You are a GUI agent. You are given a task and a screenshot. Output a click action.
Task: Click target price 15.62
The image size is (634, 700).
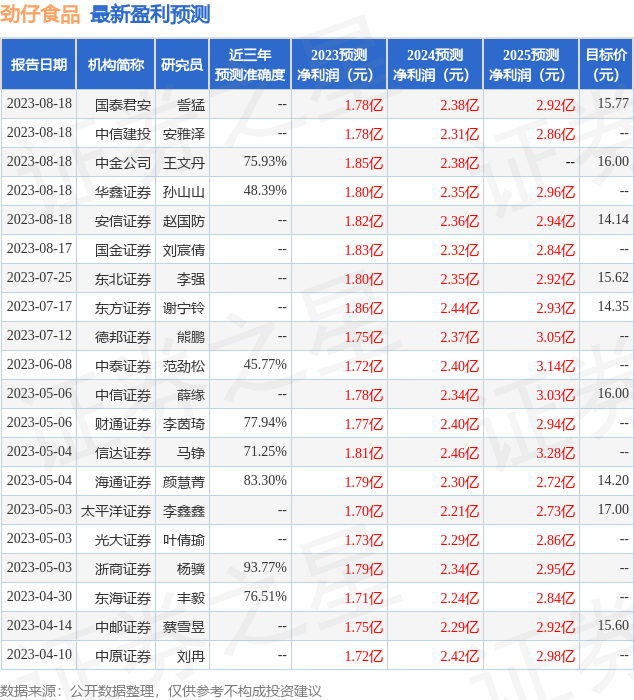pyautogui.click(x=613, y=277)
